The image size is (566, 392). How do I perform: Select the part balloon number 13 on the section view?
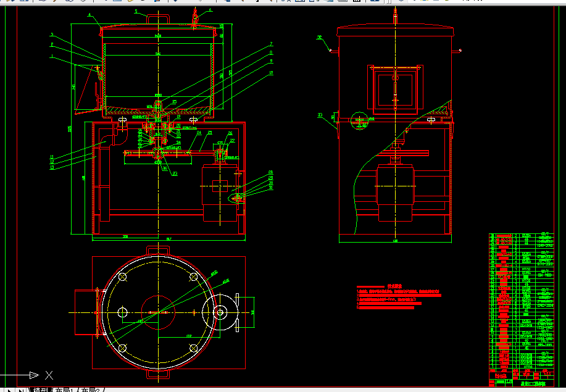point(52,167)
